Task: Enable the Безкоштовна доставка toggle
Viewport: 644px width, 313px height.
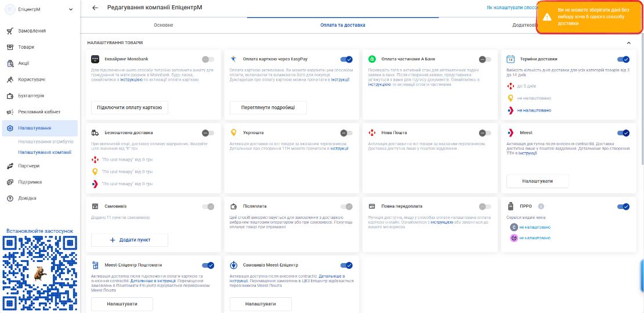Action: pos(208,133)
